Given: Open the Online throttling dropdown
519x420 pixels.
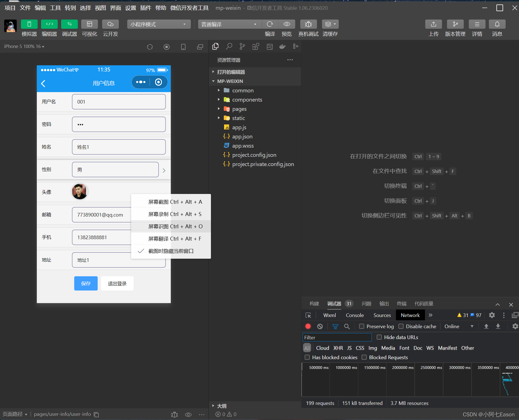Looking at the screenshot, I should 459,326.
